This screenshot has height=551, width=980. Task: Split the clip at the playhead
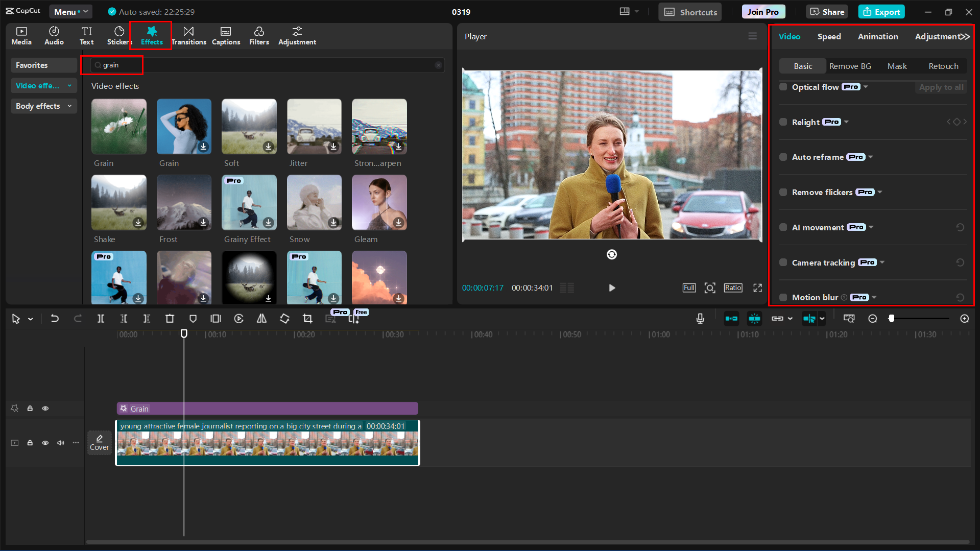(101, 318)
